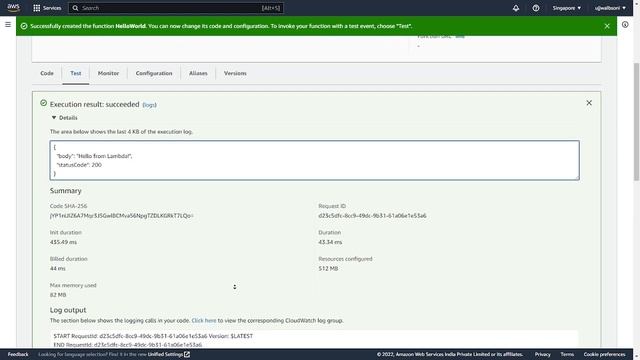Open the Versions tab
This screenshot has width=640, height=360.
(235, 73)
